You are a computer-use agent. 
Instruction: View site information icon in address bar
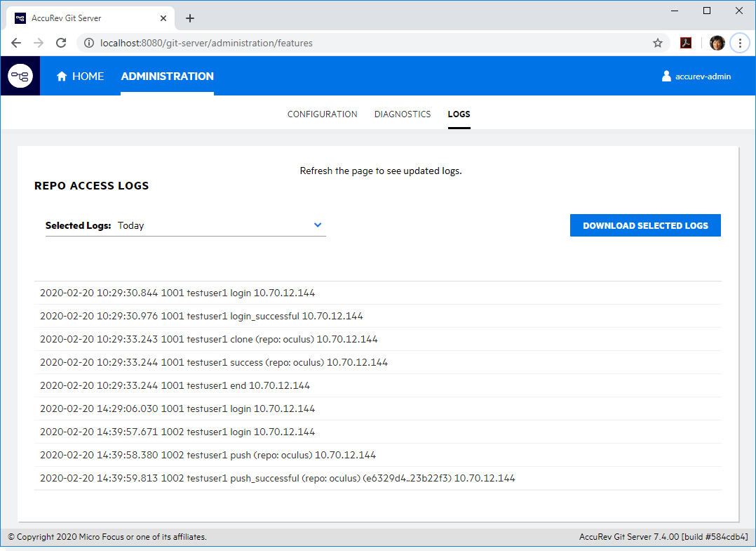[89, 43]
